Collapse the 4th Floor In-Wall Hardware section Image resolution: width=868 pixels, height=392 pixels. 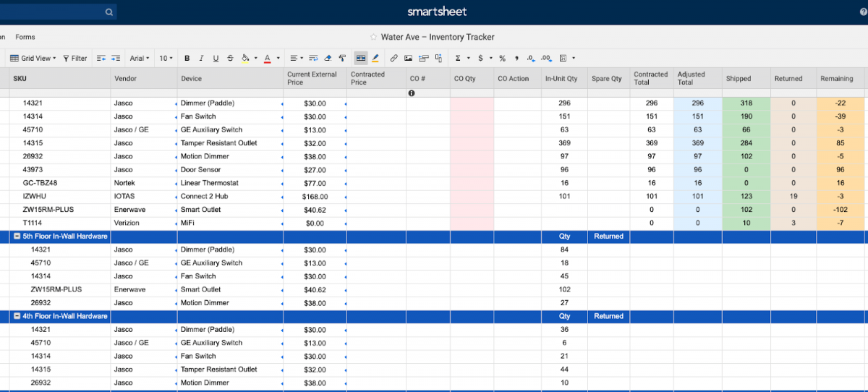click(17, 316)
